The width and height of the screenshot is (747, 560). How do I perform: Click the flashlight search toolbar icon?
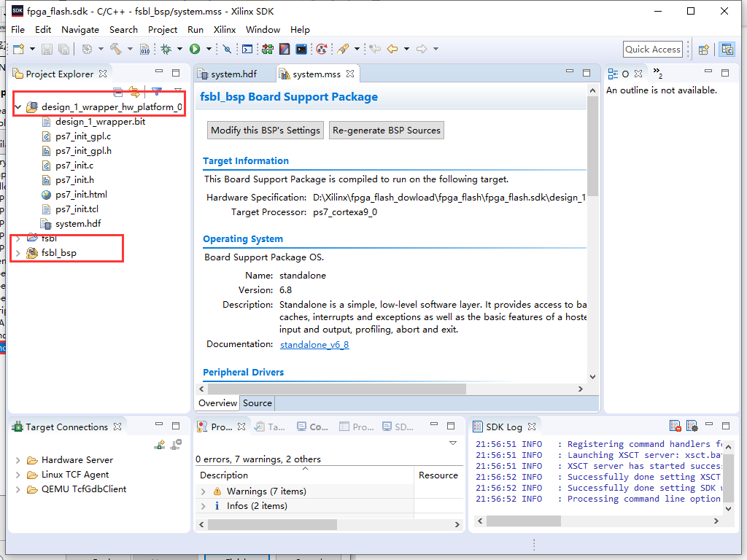pos(343,49)
